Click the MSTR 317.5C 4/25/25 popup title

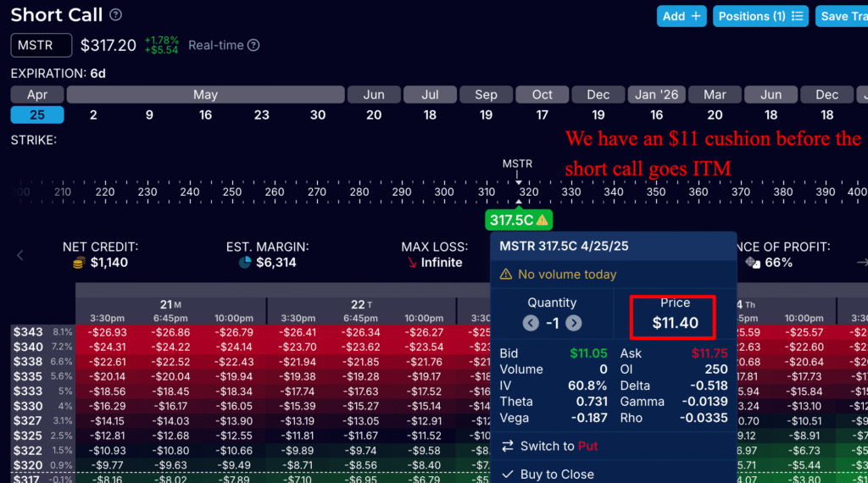[564, 247]
